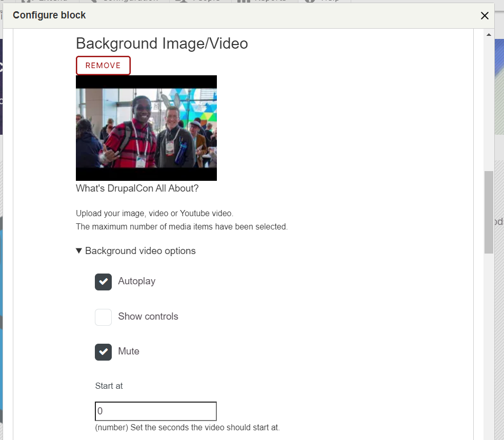The width and height of the screenshot is (504, 440).
Task: Click the Background Image/Video heading
Action: (x=162, y=44)
